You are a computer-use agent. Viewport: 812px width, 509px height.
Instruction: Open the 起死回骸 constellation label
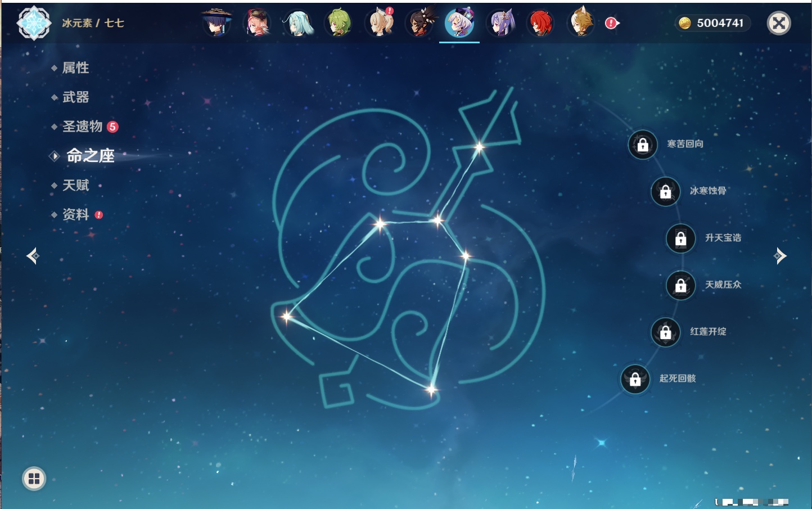click(x=678, y=379)
